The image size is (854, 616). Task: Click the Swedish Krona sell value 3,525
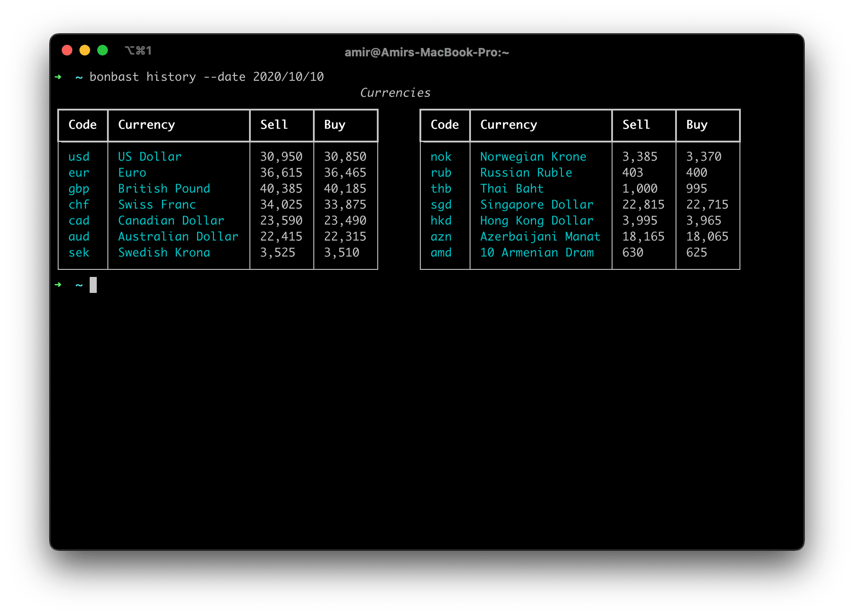[x=278, y=253]
